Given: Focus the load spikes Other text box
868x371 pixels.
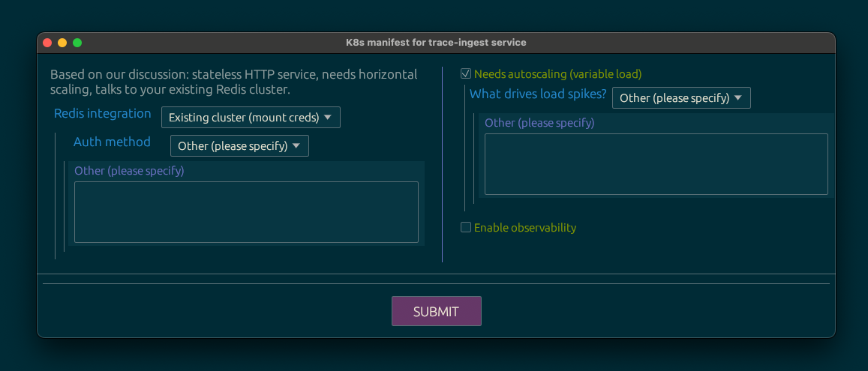Looking at the screenshot, I should point(656,164).
